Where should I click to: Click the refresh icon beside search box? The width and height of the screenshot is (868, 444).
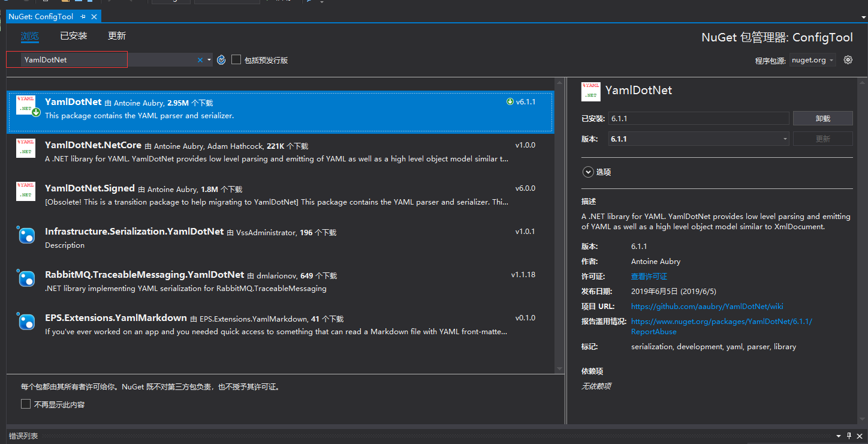[221, 60]
